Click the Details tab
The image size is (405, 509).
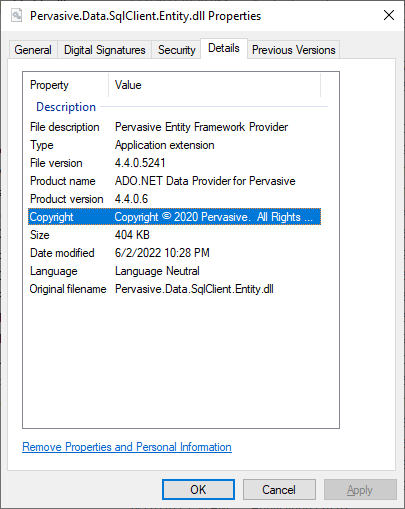click(224, 48)
